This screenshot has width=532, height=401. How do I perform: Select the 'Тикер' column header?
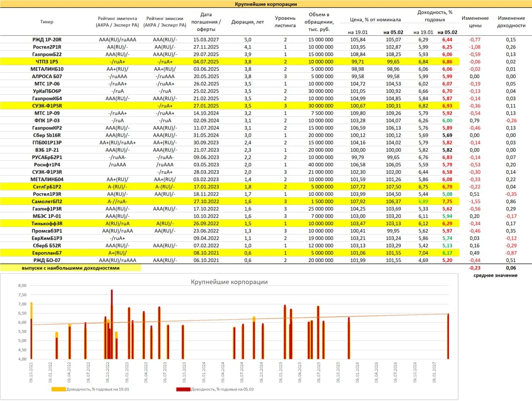pos(47,22)
